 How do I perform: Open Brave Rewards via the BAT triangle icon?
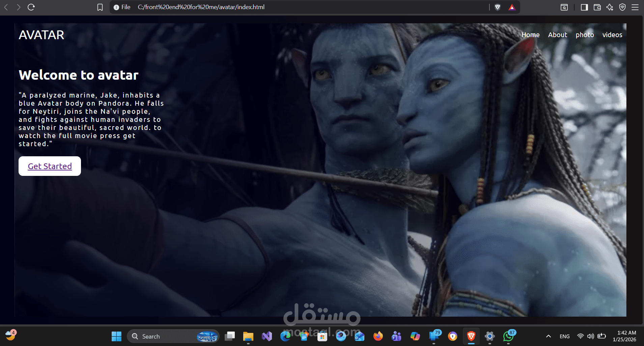(x=512, y=7)
